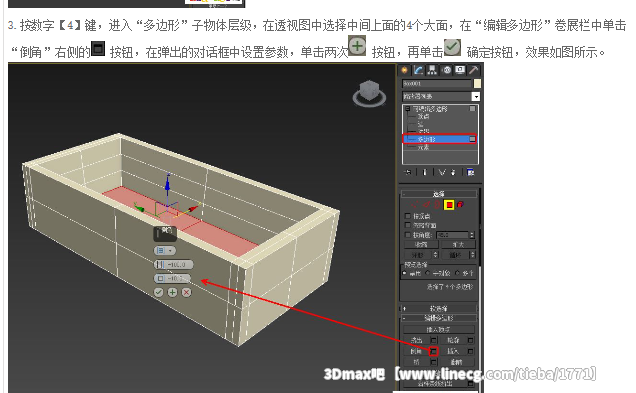Image resolution: width=636 pixels, height=393 pixels.
Task: Click the Box001 object name field
Action: tap(437, 84)
